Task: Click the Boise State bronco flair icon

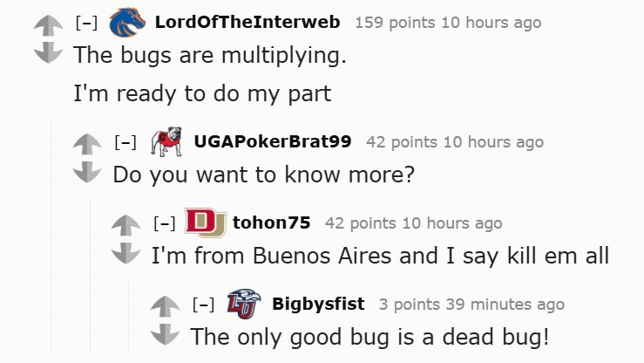Action: coord(126,23)
